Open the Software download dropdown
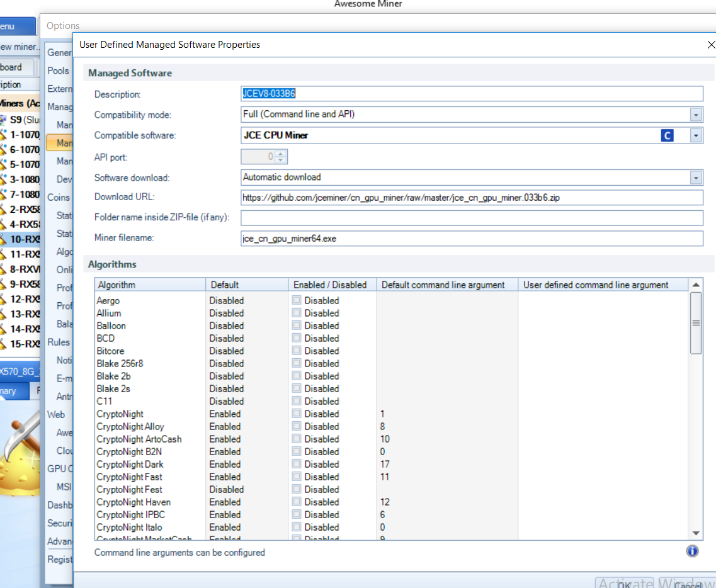The width and height of the screenshot is (716, 588). pos(695,178)
